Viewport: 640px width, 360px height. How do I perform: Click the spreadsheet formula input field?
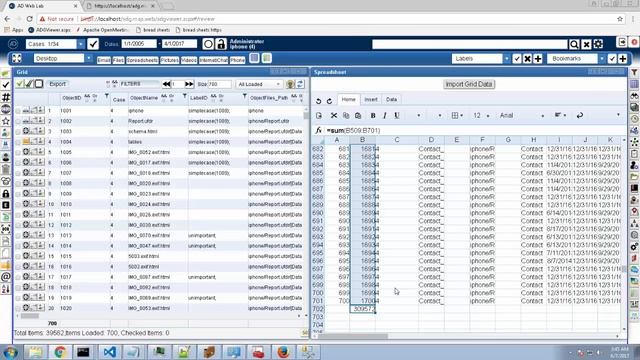click(473, 130)
